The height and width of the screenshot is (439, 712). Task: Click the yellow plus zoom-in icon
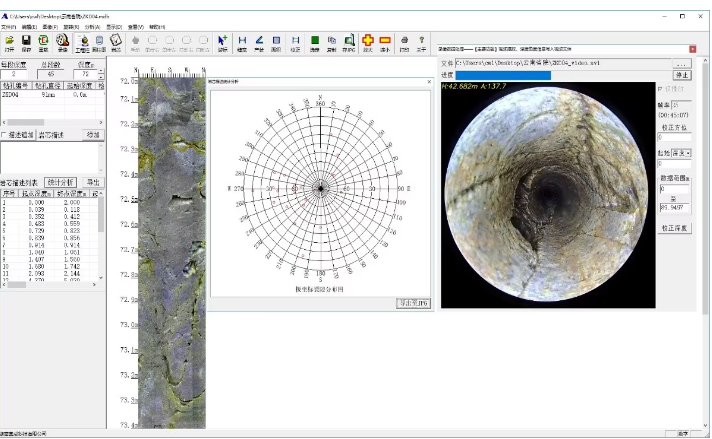click(367, 41)
